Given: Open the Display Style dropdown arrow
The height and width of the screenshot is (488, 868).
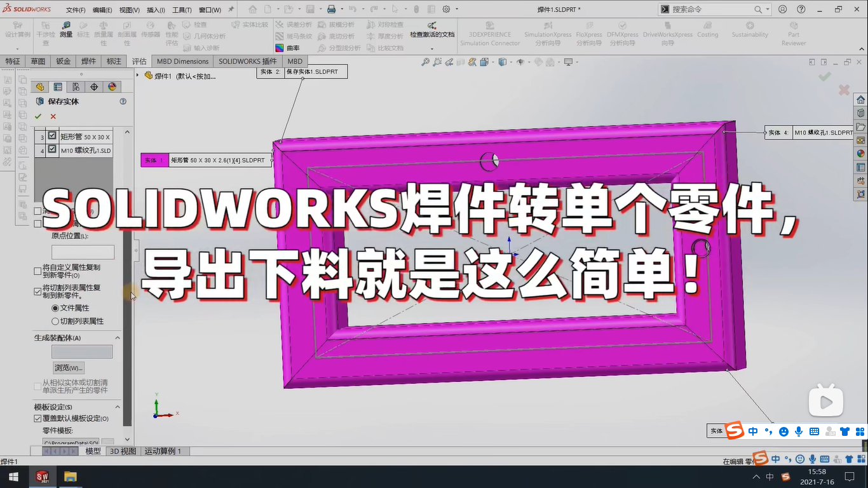Looking at the screenshot, I should coord(510,62).
